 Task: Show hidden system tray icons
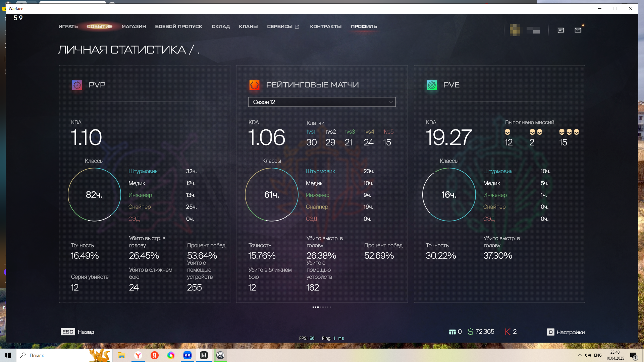pos(580,355)
